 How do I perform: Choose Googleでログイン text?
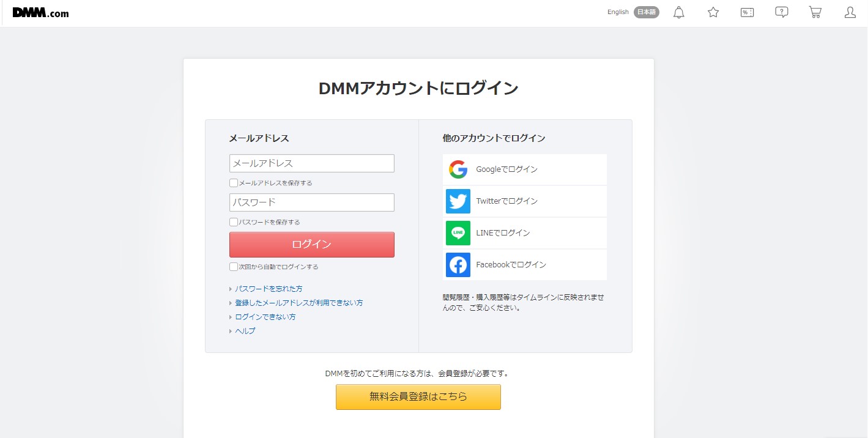pyautogui.click(x=507, y=169)
